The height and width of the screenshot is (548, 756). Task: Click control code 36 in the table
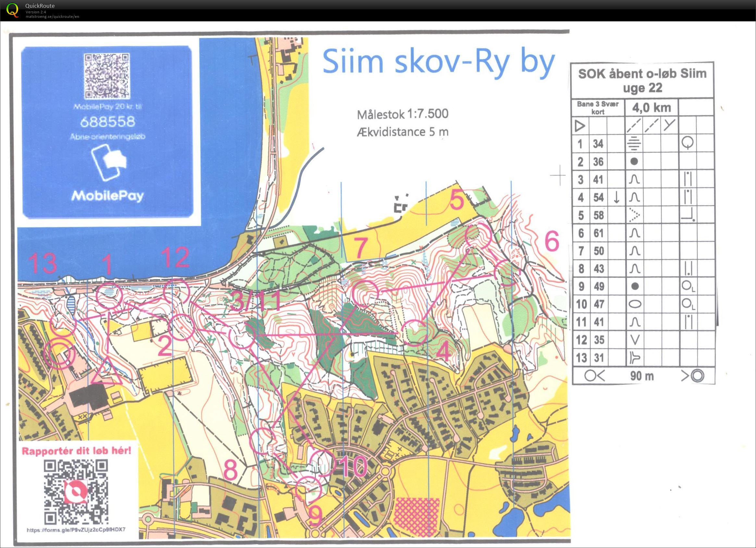click(x=598, y=162)
